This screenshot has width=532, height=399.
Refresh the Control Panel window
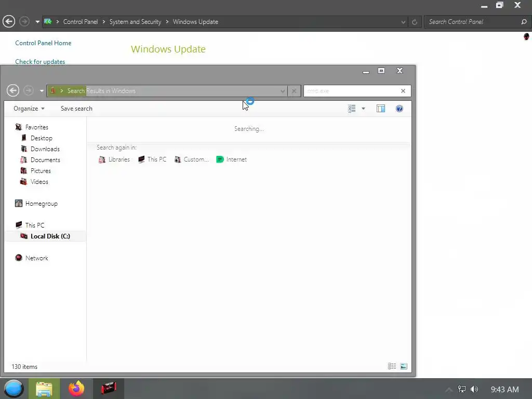point(415,22)
